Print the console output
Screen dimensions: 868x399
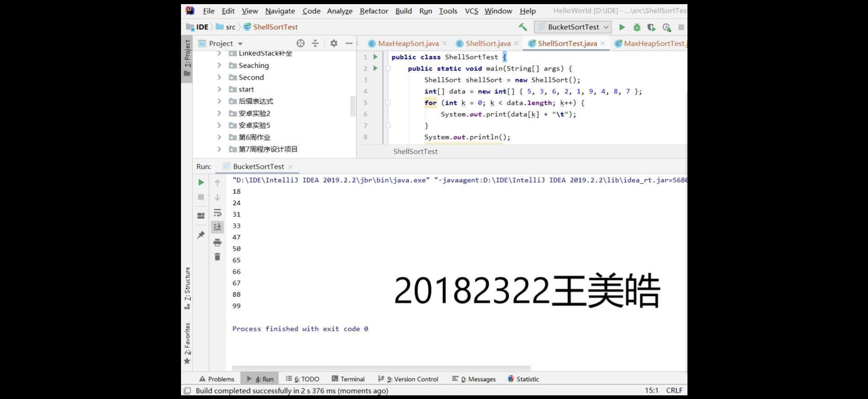[218, 242]
